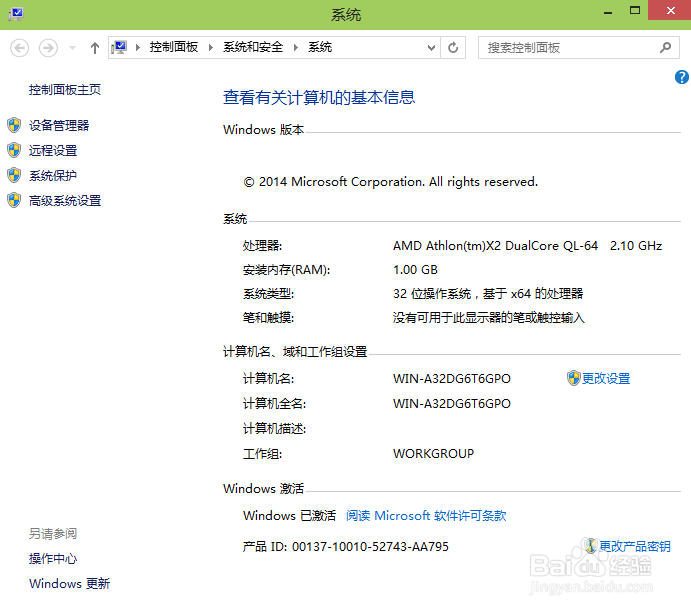Close the 系统 window

point(670,10)
